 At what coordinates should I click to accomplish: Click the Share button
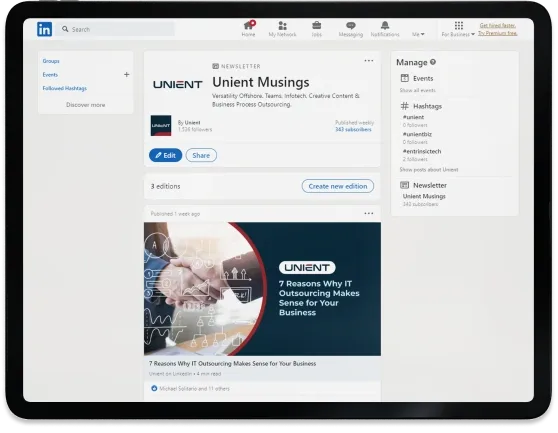[x=201, y=155]
